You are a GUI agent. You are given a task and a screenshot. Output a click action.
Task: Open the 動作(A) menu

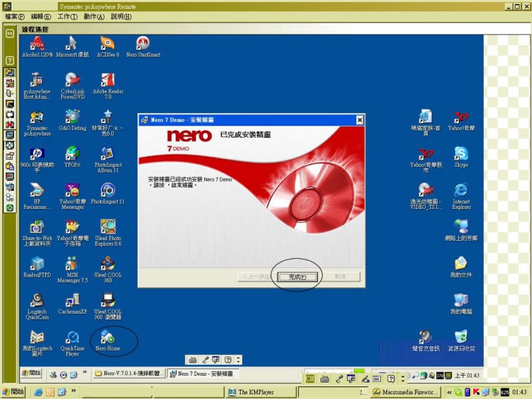[x=94, y=17]
